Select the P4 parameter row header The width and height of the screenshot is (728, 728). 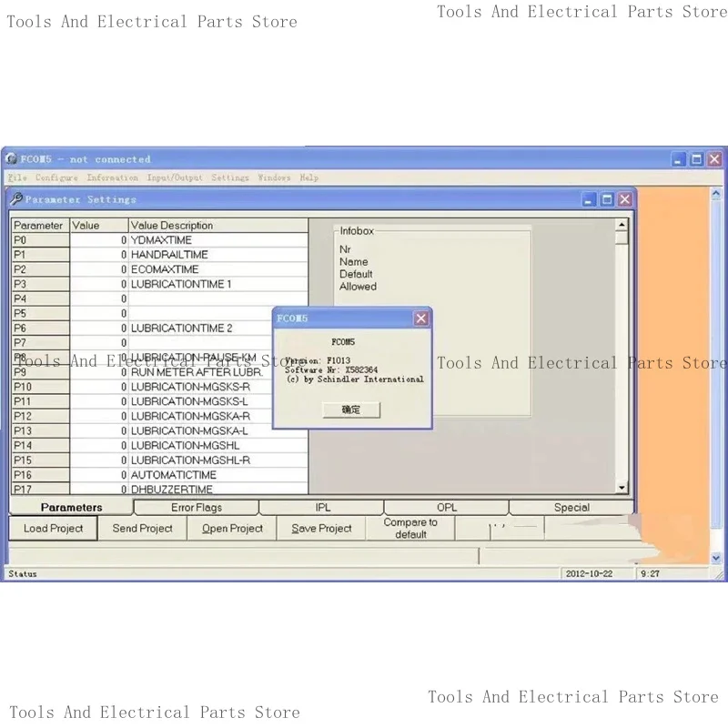coord(40,298)
